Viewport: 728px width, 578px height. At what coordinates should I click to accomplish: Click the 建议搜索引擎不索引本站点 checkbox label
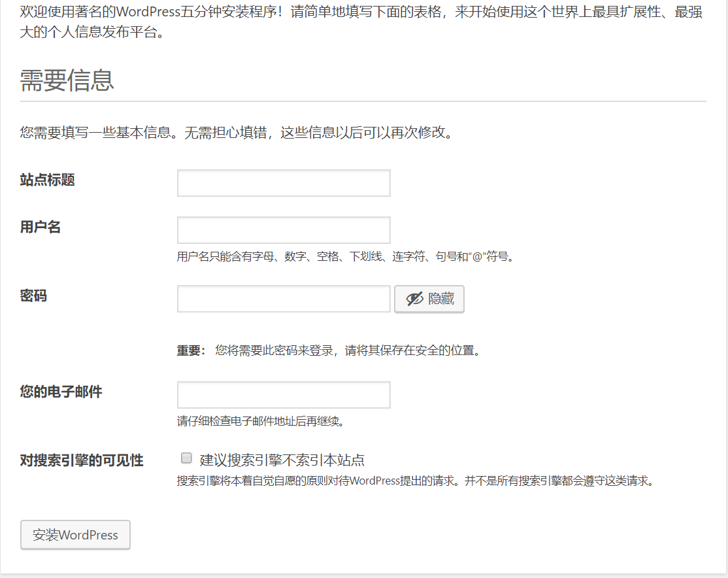[282, 460]
